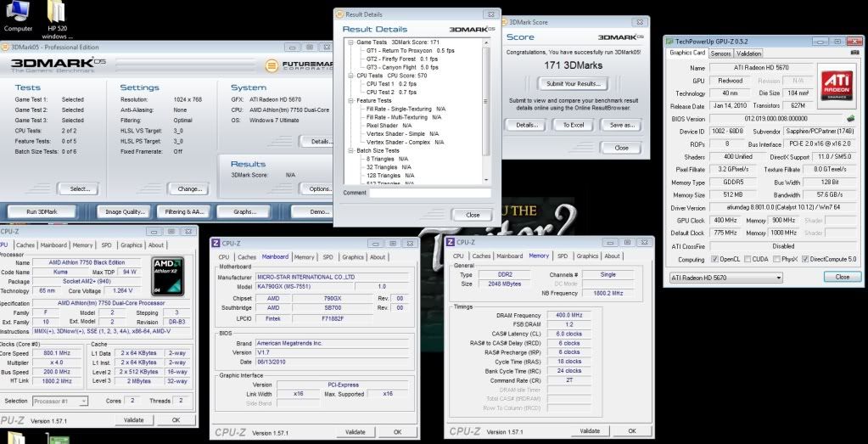
Task: Toggle the OpenCL checkbox in GPU-Z
Action: tap(714, 259)
